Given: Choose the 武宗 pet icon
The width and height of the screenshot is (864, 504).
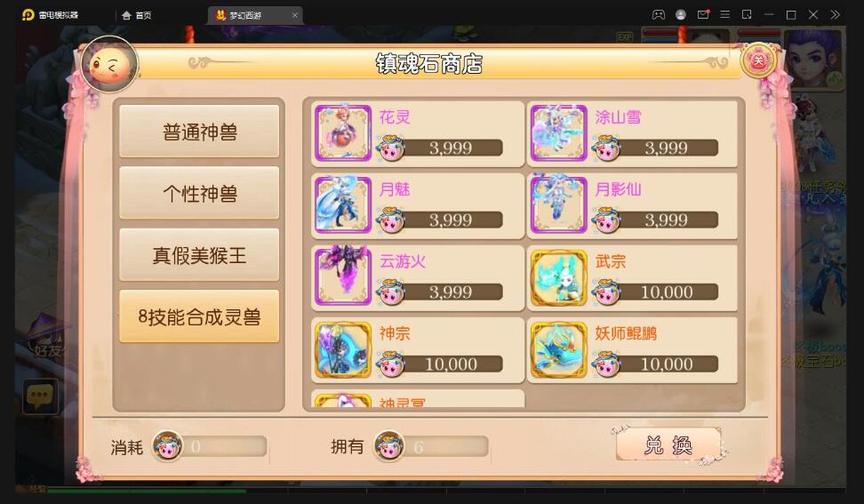Looking at the screenshot, I should pos(559,277).
